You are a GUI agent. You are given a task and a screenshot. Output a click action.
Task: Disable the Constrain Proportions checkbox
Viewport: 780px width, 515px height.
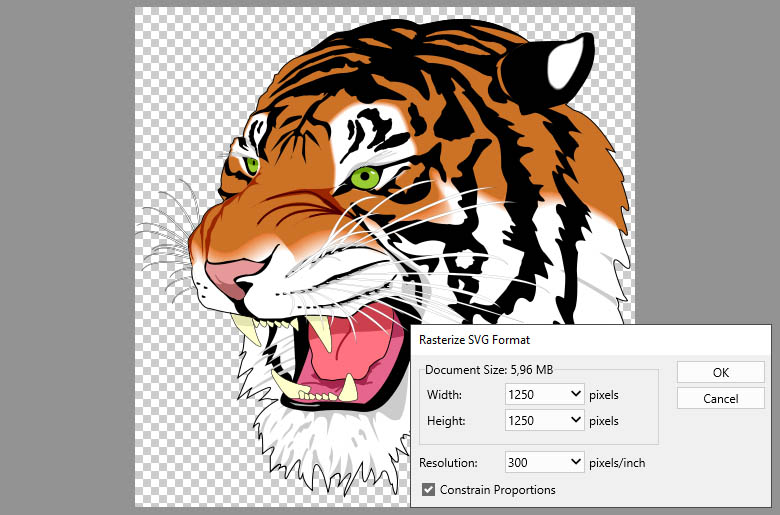(429, 490)
